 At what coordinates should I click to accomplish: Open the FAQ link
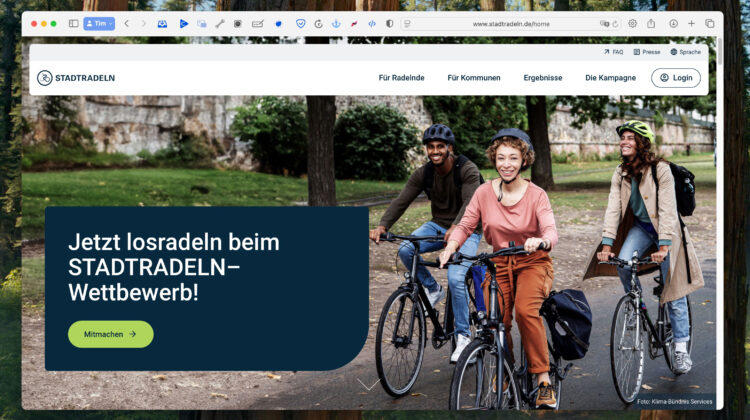[x=614, y=52]
